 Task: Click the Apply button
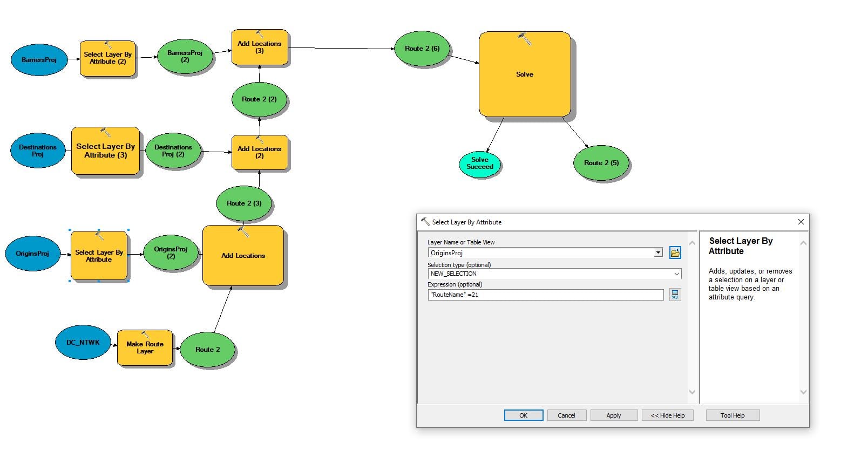pos(614,415)
